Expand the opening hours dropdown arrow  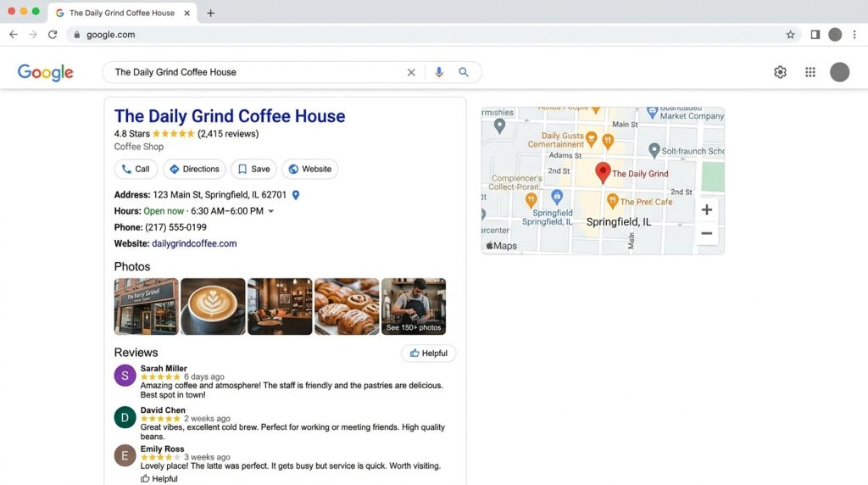(x=270, y=211)
